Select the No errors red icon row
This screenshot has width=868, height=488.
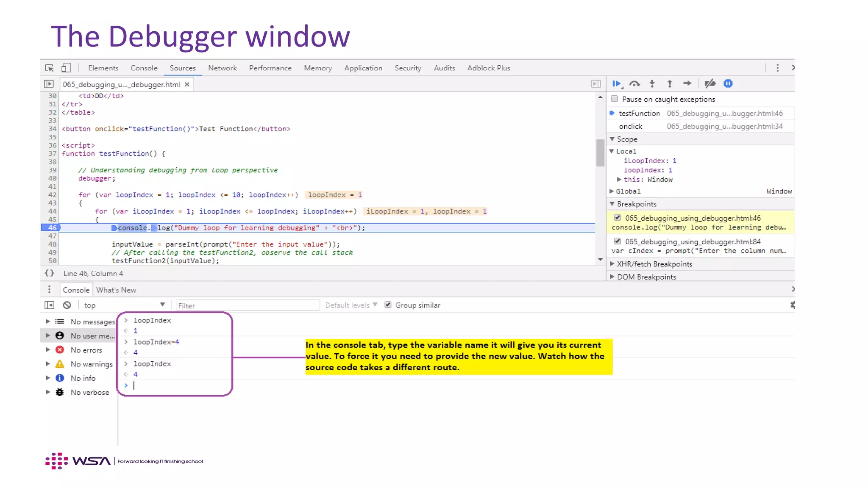pyautogui.click(x=79, y=350)
